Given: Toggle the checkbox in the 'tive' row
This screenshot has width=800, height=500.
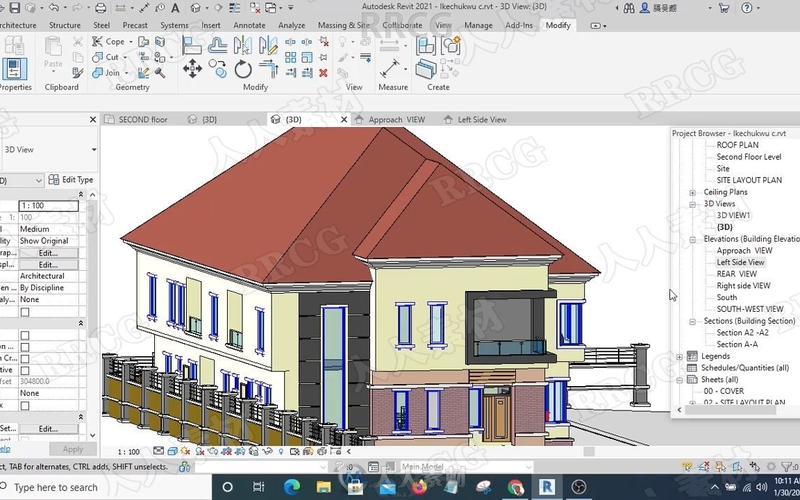Looking at the screenshot, I should 24,370.
